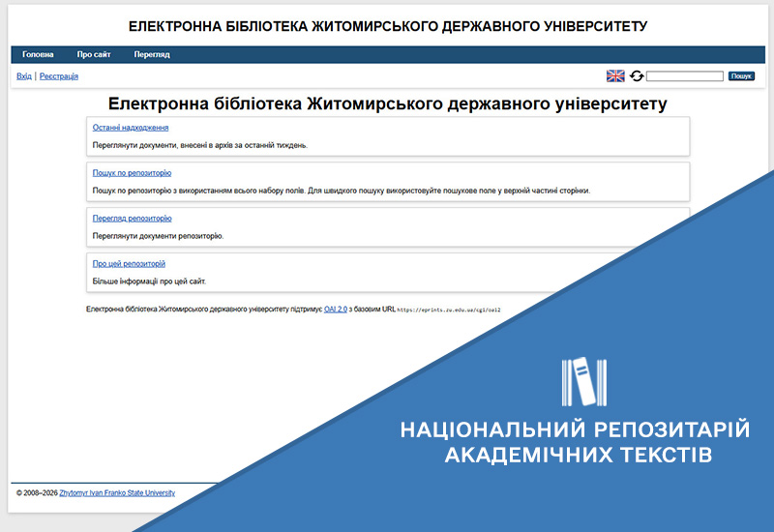Open the Про цей репозиторій link
The width and height of the screenshot is (774, 532).
(129, 263)
